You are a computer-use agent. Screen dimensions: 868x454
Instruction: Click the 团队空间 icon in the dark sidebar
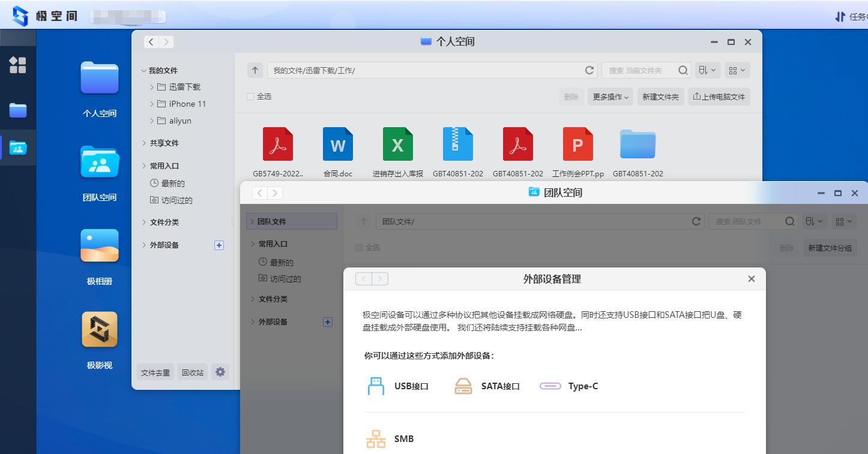pos(18,148)
